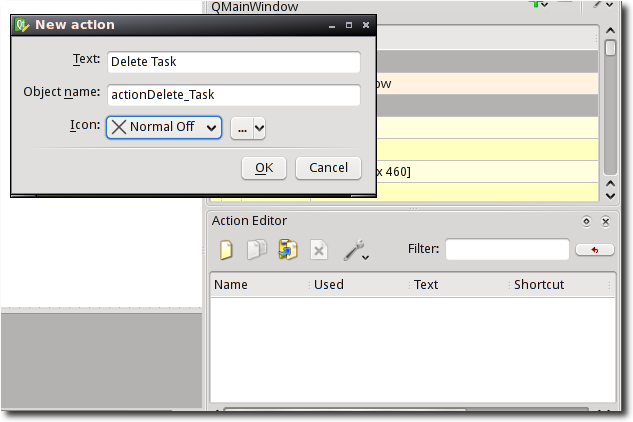
Task: Click the Copy action icon in Action Editor
Action: point(257,250)
